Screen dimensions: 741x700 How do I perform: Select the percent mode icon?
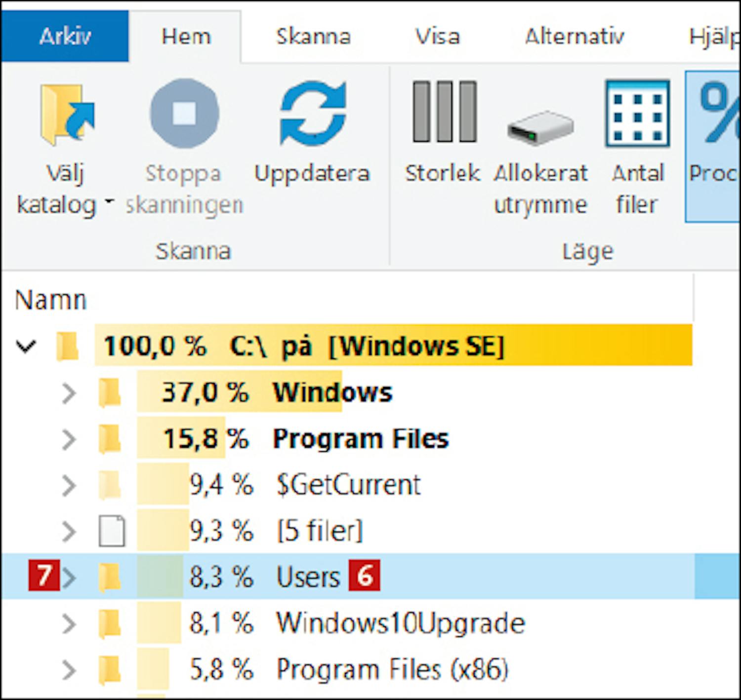coord(717,113)
